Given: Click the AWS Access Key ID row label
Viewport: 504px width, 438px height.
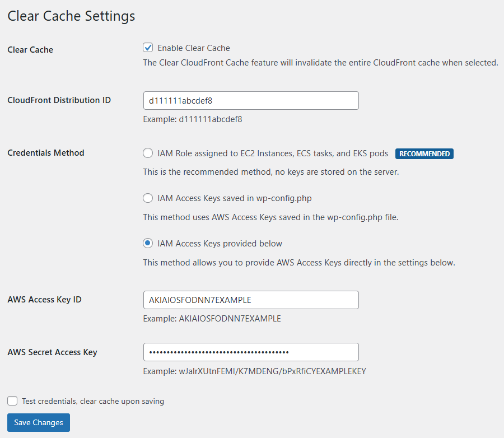Looking at the screenshot, I should pos(44,300).
